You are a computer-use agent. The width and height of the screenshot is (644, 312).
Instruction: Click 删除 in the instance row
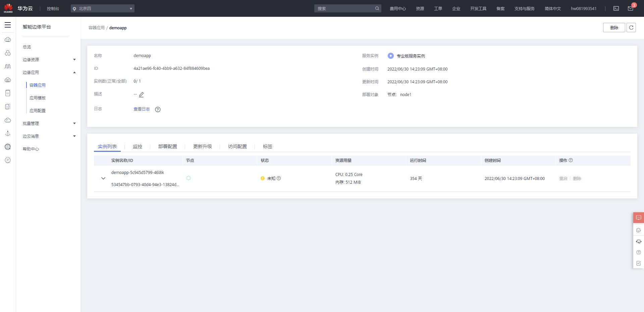coord(577,179)
